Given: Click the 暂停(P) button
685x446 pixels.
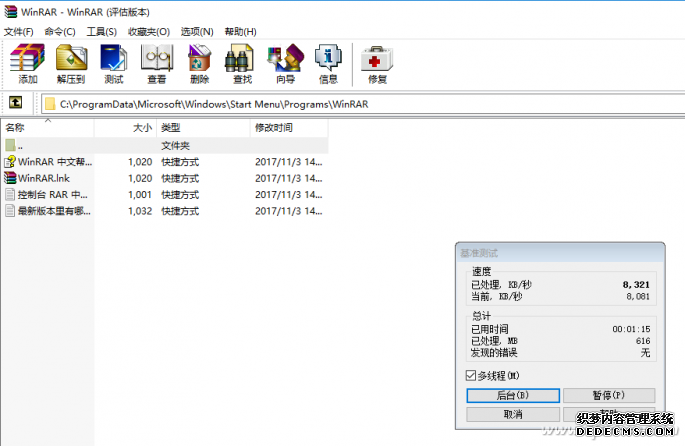Looking at the screenshot, I should click(609, 395).
